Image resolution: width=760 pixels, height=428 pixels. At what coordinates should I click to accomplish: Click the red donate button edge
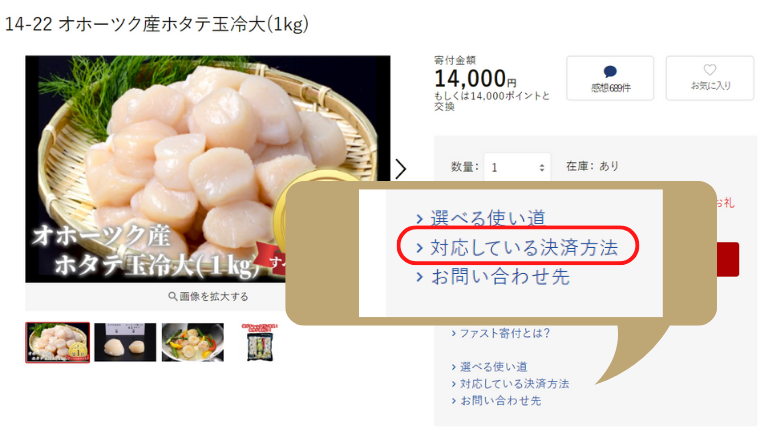click(x=728, y=259)
